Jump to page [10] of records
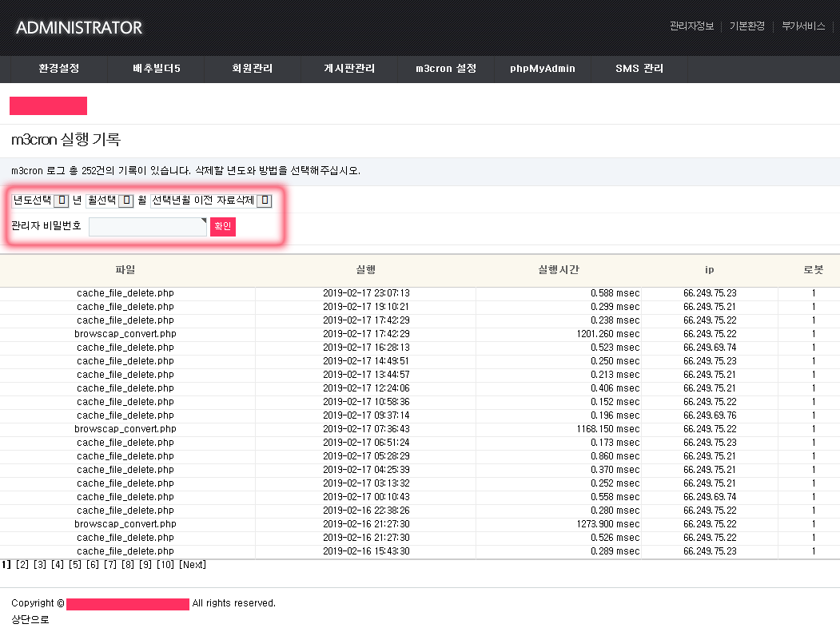Image resolution: width=840 pixels, height=628 pixels. [165, 565]
